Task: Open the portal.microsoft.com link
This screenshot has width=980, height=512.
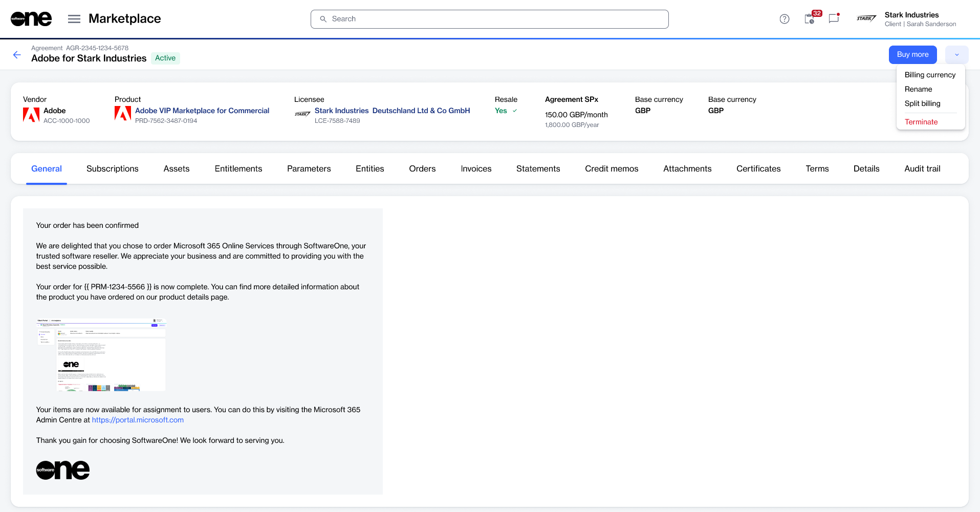Action: (138, 420)
